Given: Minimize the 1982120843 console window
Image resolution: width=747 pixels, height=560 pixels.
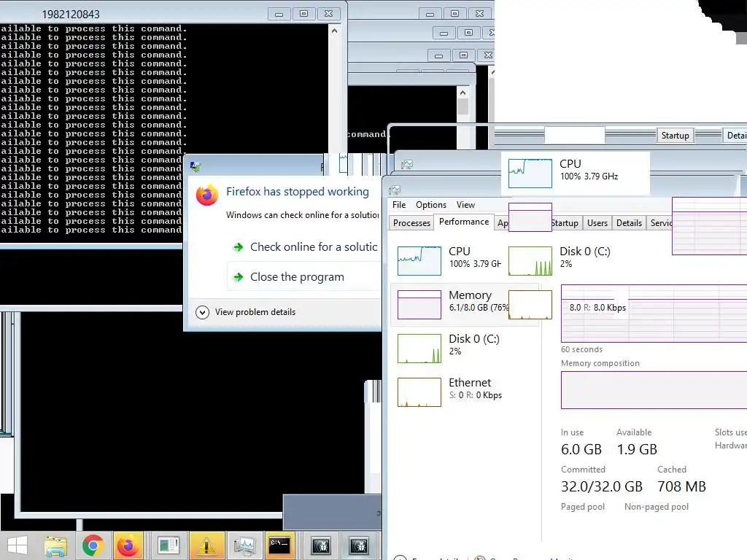Looking at the screenshot, I should [279, 15].
